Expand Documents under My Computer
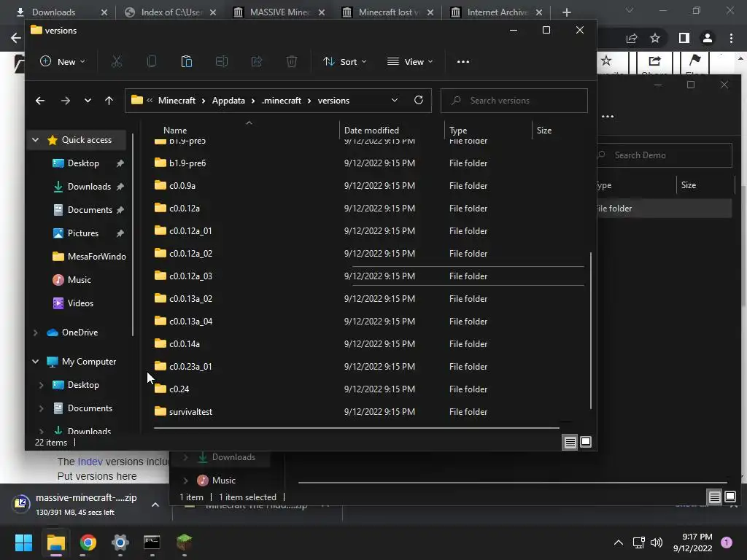Viewport: 747px width, 560px height. tap(41, 408)
